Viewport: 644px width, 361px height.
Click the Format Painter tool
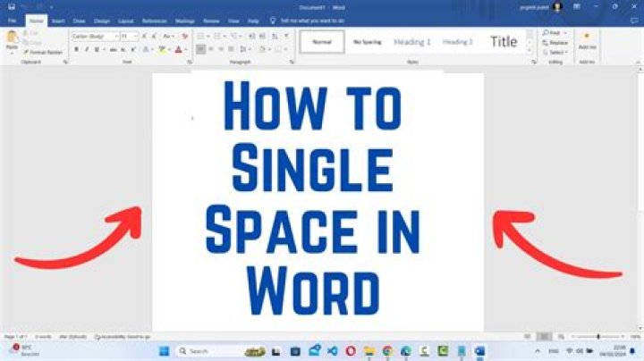tap(47, 53)
